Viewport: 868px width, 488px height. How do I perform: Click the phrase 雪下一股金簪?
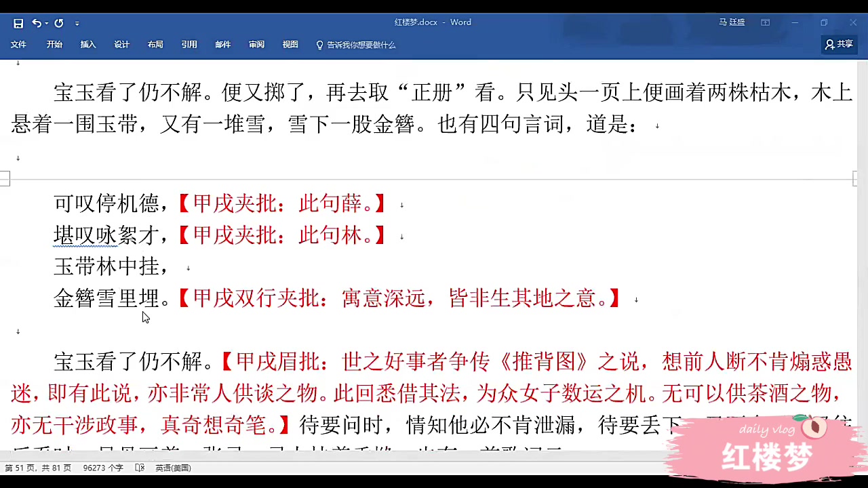351,125
